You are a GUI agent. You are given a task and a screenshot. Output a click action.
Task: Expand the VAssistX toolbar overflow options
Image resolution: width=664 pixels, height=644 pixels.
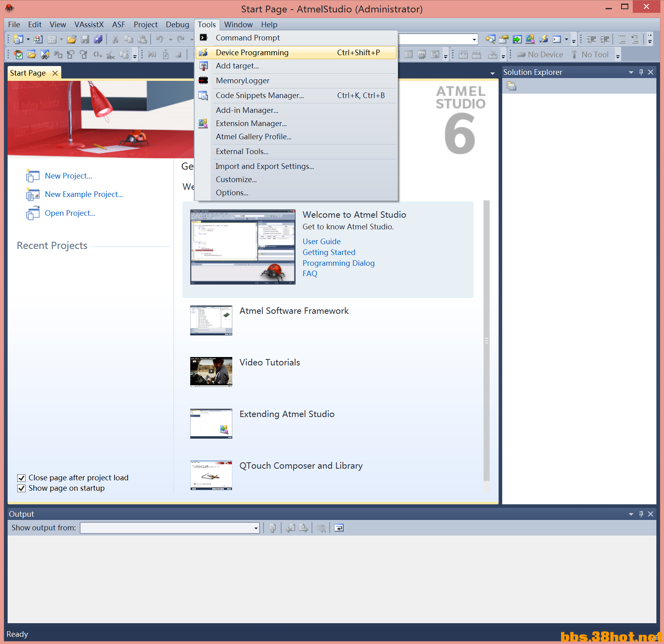(135, 55)
